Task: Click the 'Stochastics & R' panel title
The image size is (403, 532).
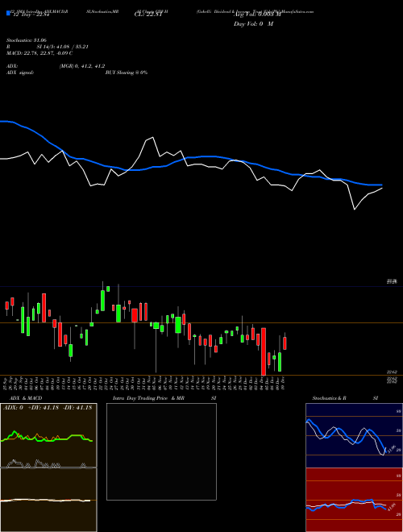Action: coord(329,398)
